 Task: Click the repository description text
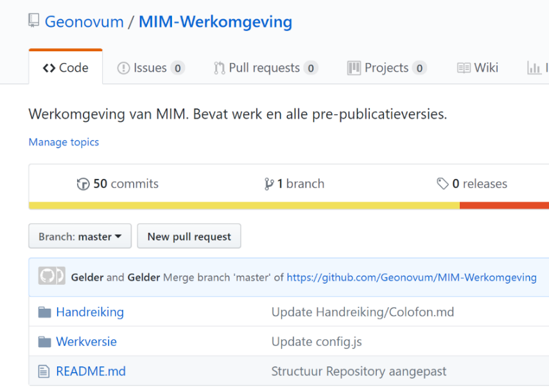click(238, 114)
